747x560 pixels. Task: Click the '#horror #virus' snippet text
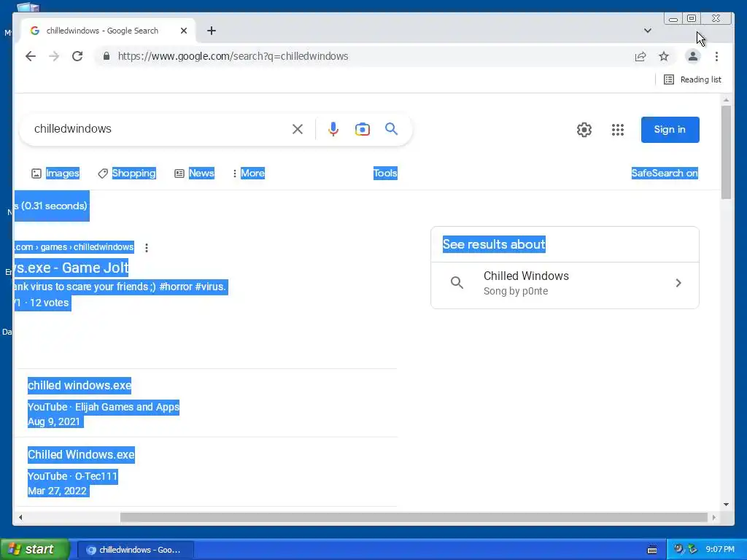click(x=193, y=287)
